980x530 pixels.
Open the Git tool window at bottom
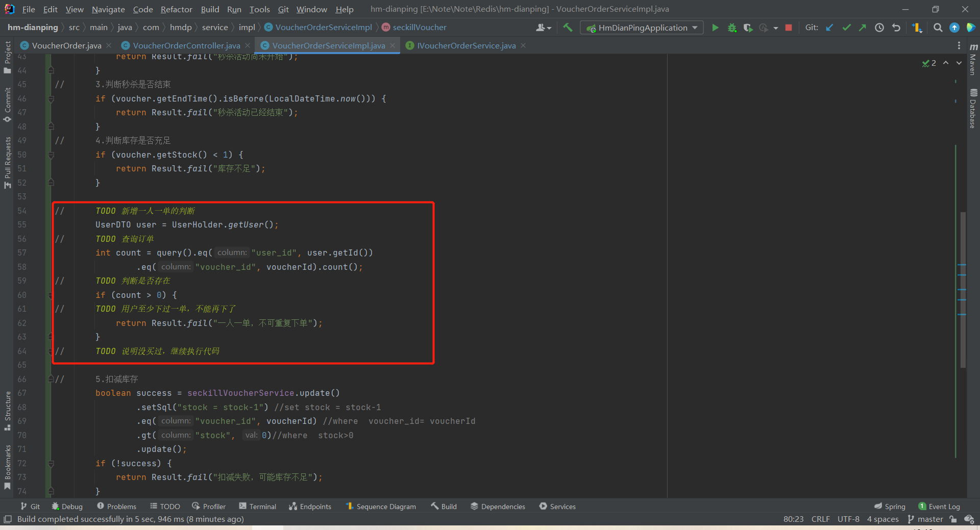(30, 506)
